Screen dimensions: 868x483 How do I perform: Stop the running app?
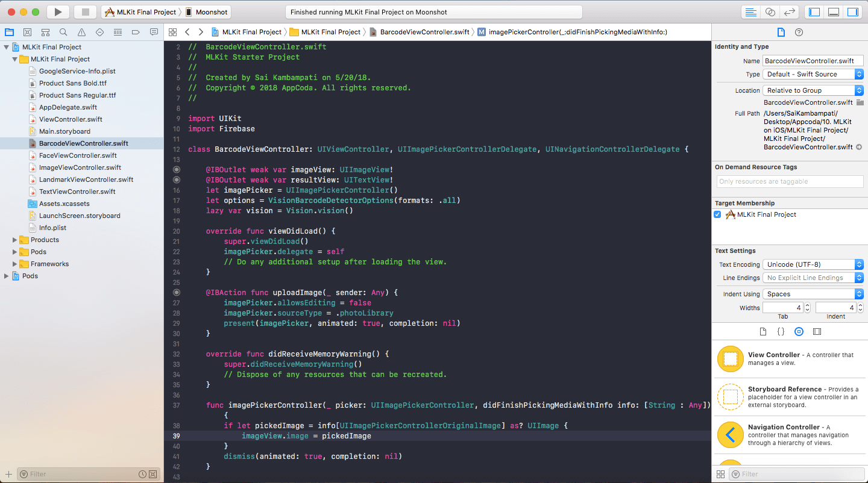85,12
